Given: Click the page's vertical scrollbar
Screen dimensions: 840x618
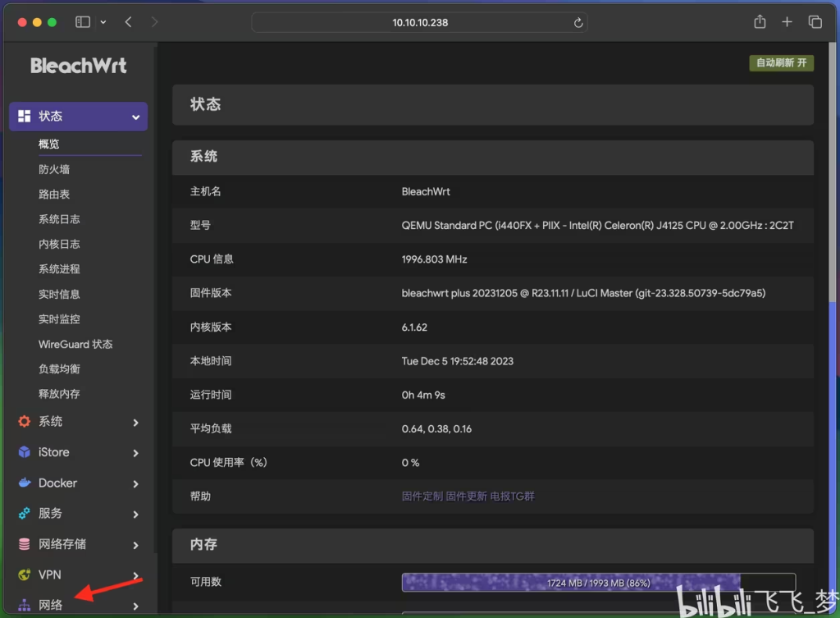Looking at the screenshot, I should (x=832, y=172).
